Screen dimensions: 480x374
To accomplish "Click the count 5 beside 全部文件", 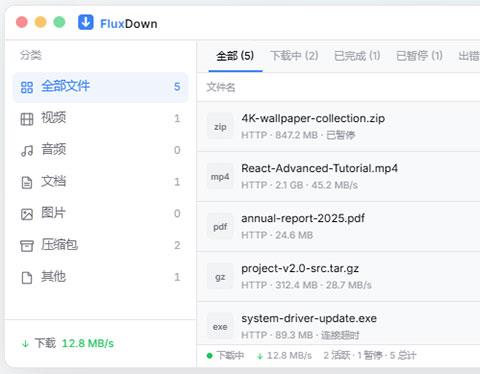I will [177, 87].
